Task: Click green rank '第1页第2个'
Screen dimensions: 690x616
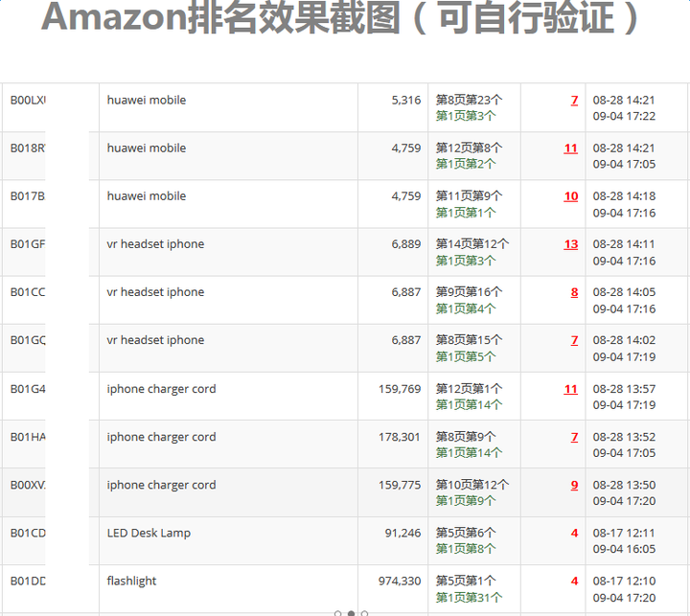Action: pyautogui.click(x=466, y=164)
